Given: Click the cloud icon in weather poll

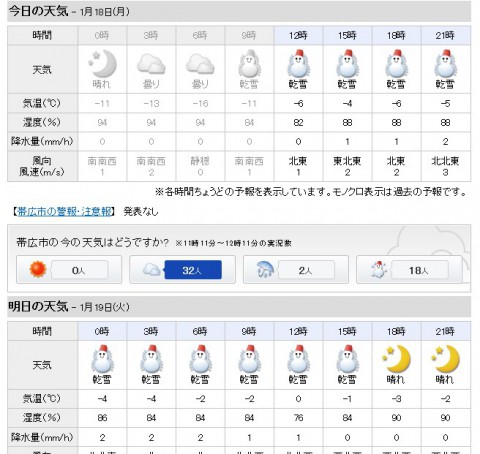Looking at the screenshot, I should (x=152, y=269).
